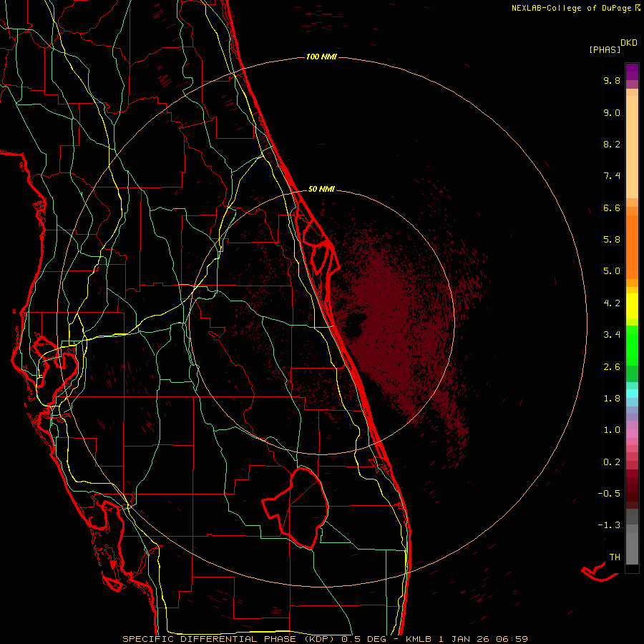Screen dimensions: 644x644
Task: Click the KMLB station identifier in the caption
Action: click(x=418, y=639)
